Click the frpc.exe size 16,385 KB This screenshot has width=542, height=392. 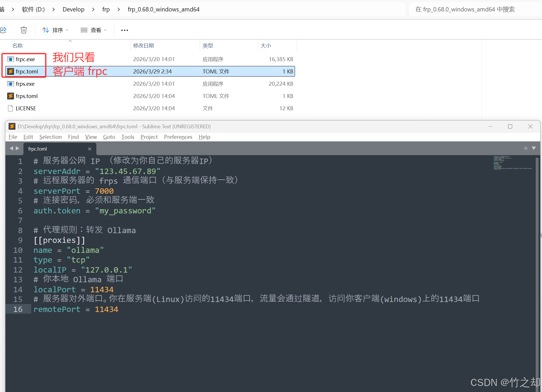(x=281, y=59)
